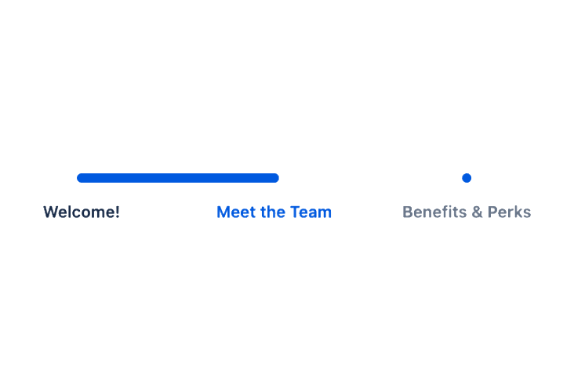Screen dimensions: 574x392
Task: Select the highlighted Meet the Team label
Action: point(274,212)
